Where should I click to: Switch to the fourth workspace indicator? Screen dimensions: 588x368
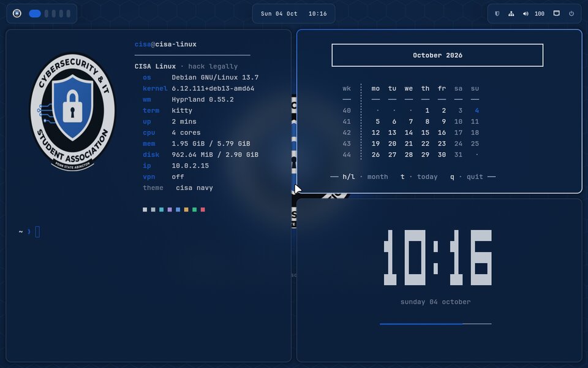[61, 13]
